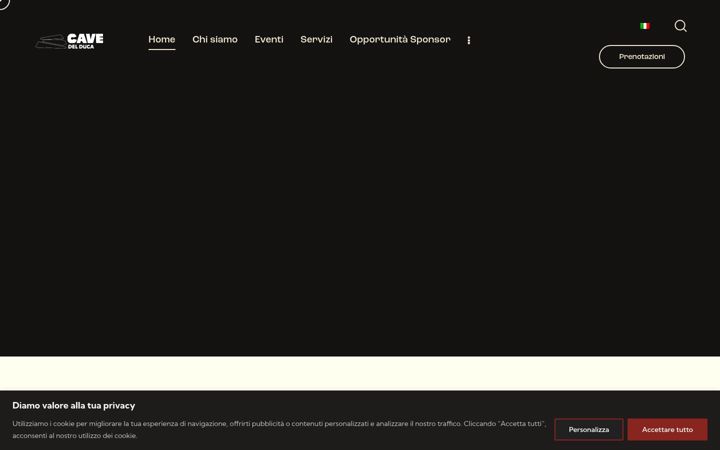Open Opportunità Sponsor in navigation
Viewport: 720px width, 450px height.
coord(400,39)
